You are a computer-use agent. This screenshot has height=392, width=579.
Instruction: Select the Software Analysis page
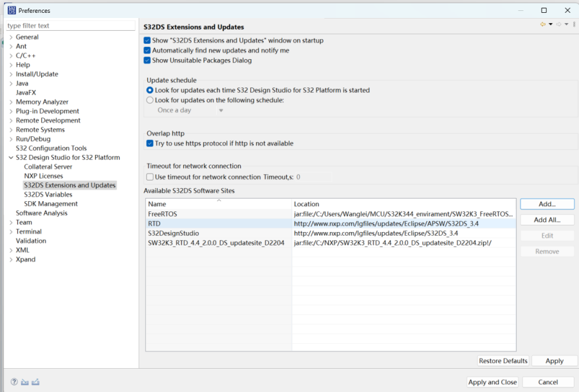41,213
